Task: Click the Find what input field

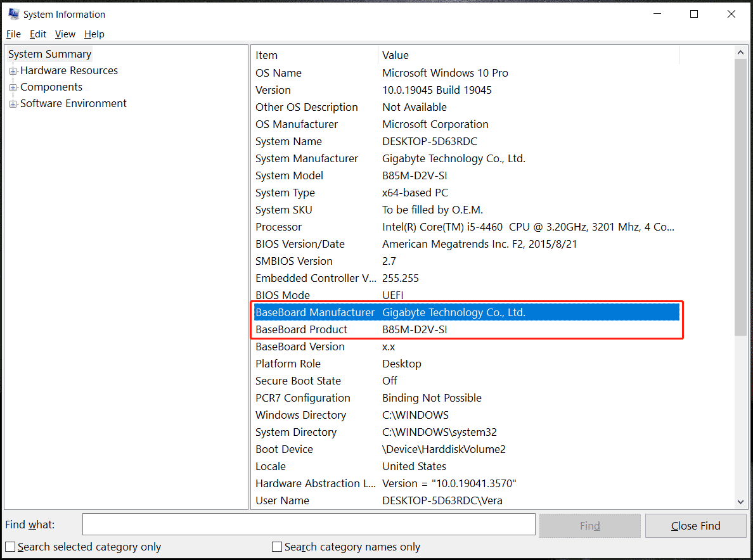Action: pyautogui.click(x=309, y=524)
